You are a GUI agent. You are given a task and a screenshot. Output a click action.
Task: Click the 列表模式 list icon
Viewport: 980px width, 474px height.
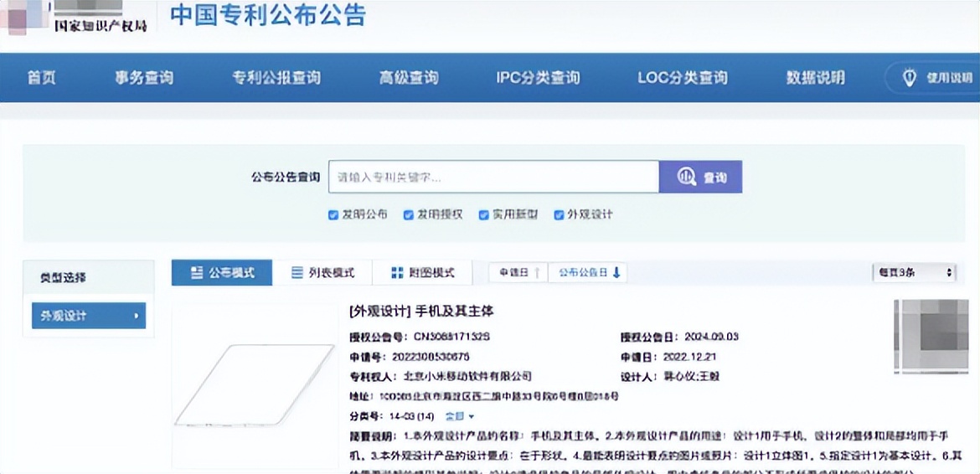pos(297,272)
